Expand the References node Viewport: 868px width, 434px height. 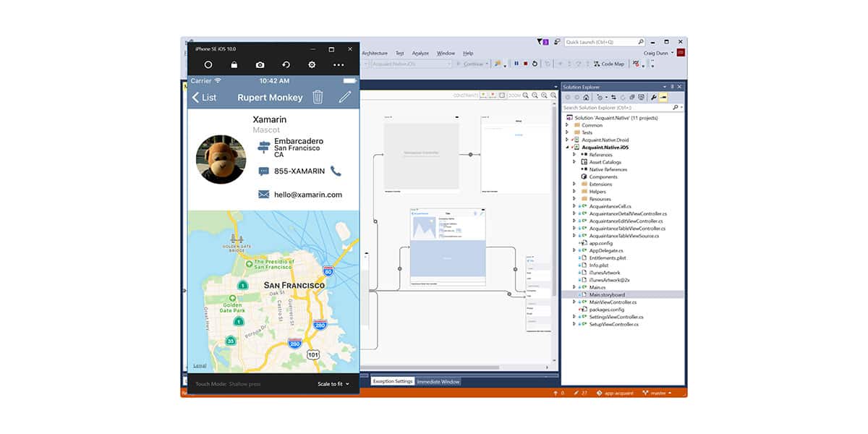pos(574,155)
